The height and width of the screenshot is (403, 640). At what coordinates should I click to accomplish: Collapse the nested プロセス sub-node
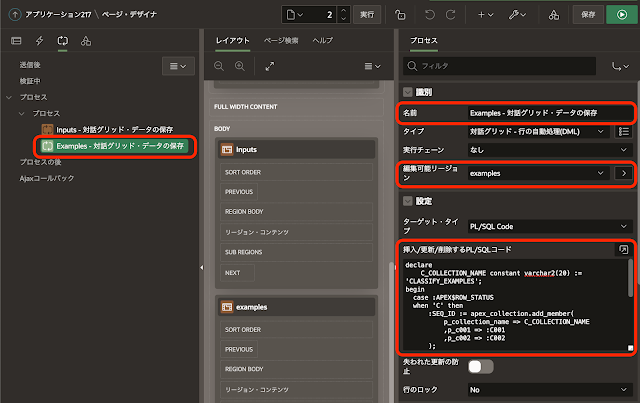tap(22, 114)
